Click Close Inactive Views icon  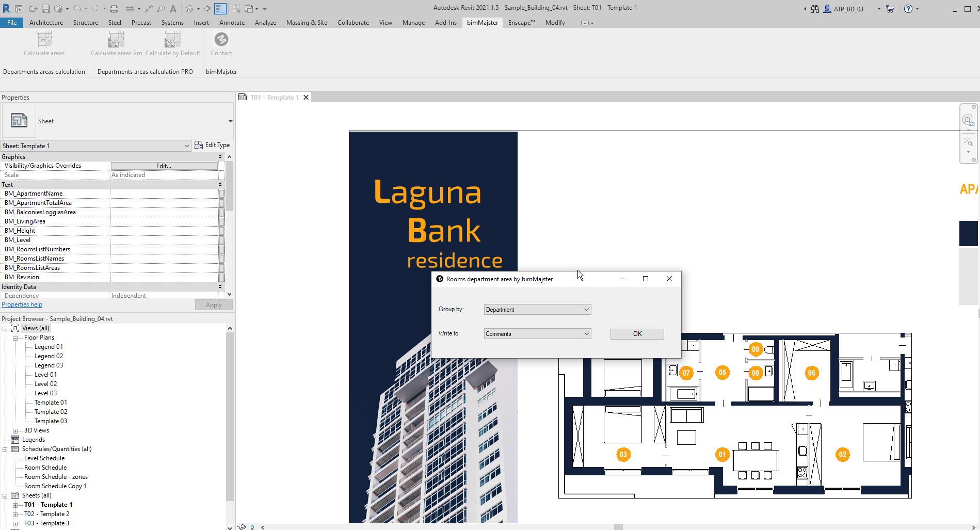coord(236,9)
